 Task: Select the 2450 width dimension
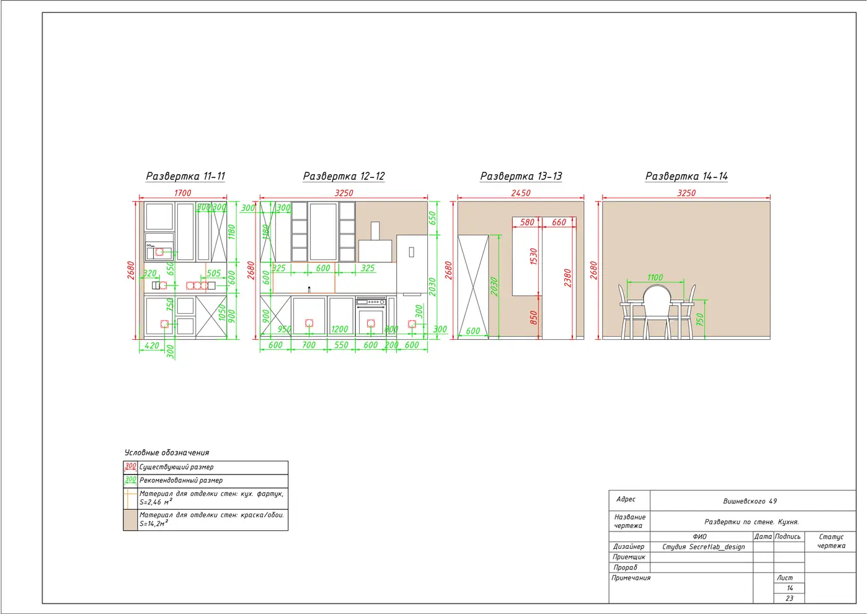[521, 193]
